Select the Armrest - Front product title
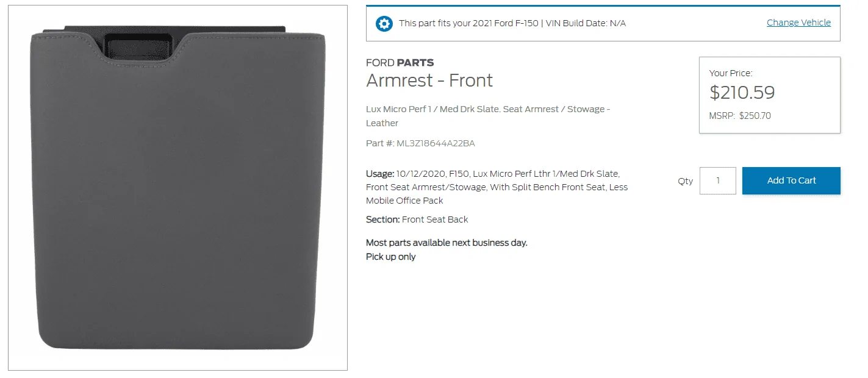Image resolution: width=868 pixels, height=378 pixels. pyautogui.click(x=429, y=80)
